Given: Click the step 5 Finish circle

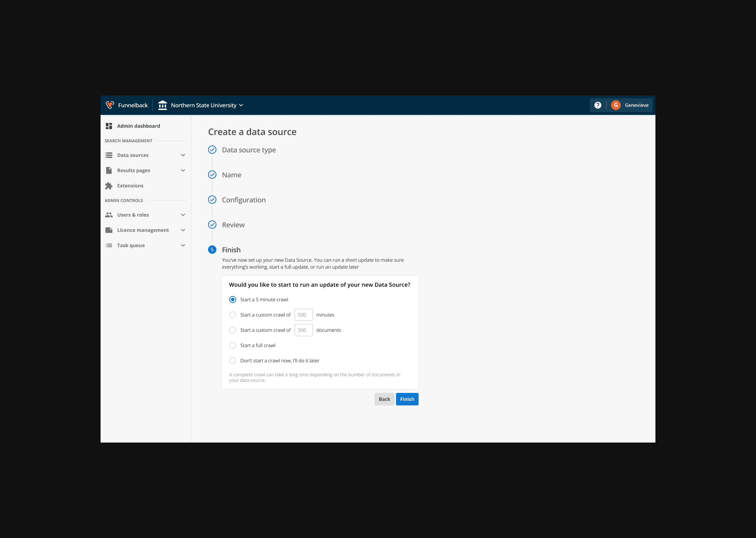Looking at the screenshot, I should (212, 250).
